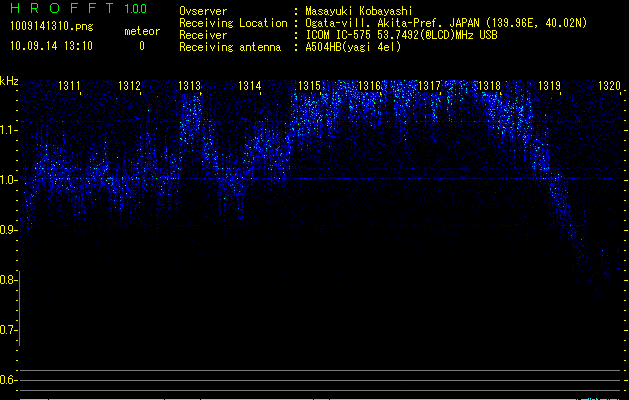Click the 0.7 kHz axis label
This screenshot has height=400, width=629.
point(7,330)
